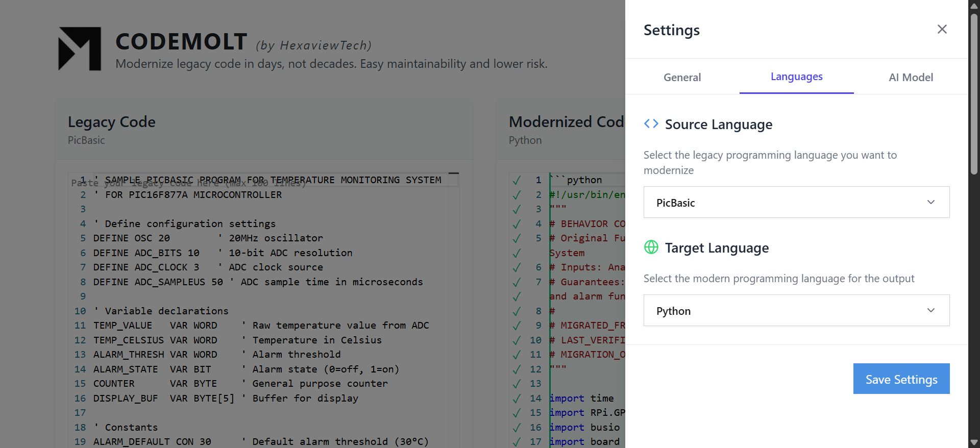
Task: Click the Codemolt logo icon
Action: click(80, 49)
